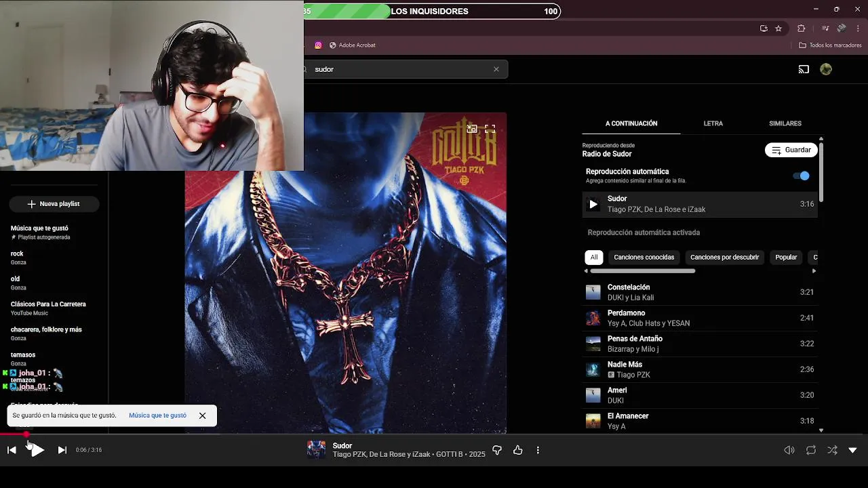Like the song with thumbs up

(518, 450)
